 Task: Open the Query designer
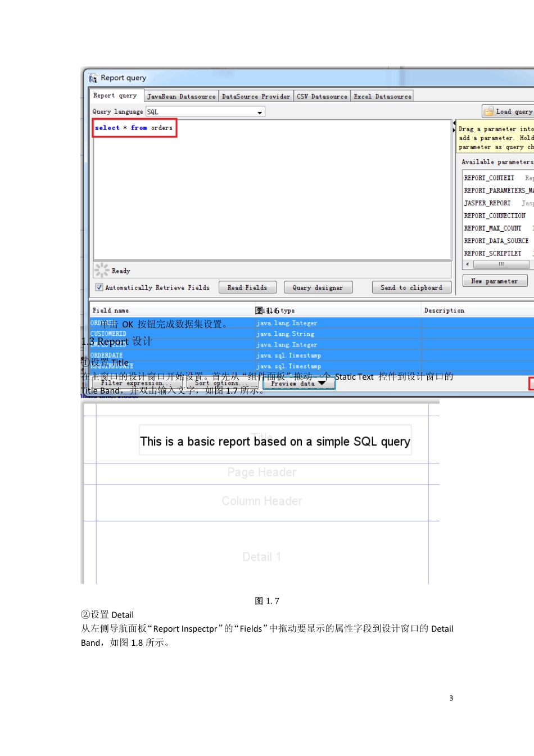318,287
